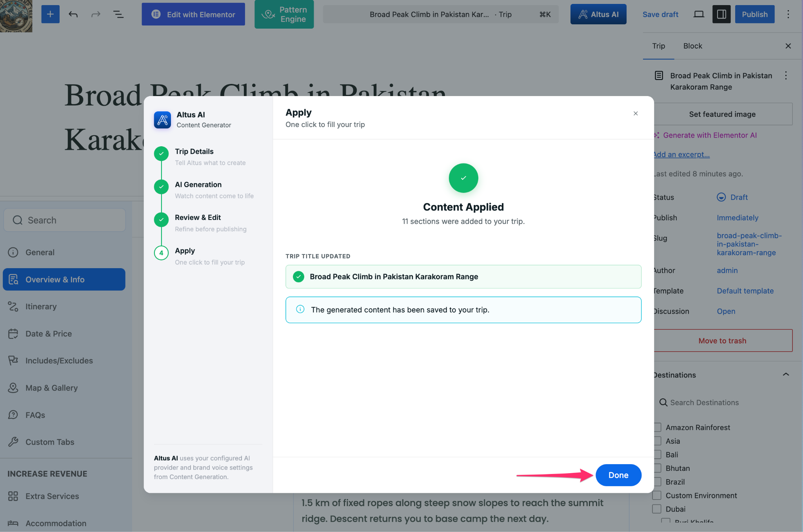803x532 pixels.
Task: Click the undo arrow icon
Action: [73, 15]
